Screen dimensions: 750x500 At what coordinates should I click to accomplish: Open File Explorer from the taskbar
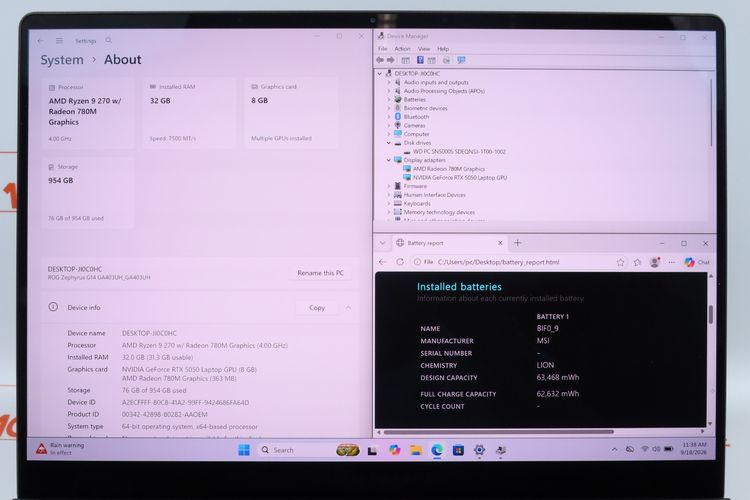(416, 450)
